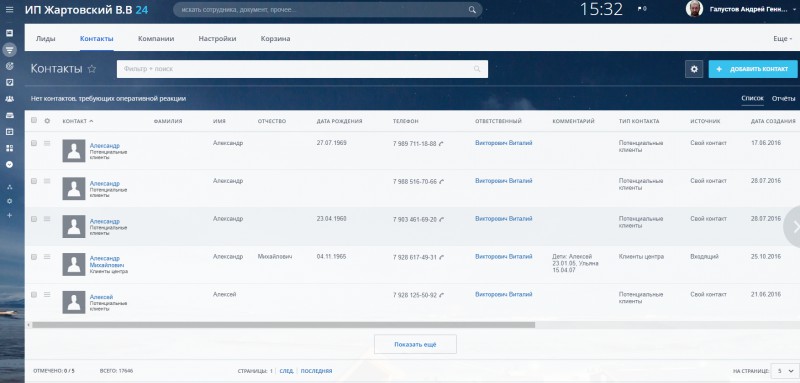
Task: Click the horizontal scrollbar of the table
Action: (x=283, y=325)
